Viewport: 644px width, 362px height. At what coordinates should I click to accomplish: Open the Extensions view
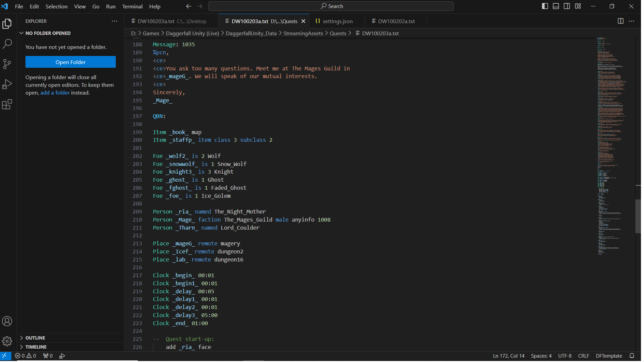7,104
